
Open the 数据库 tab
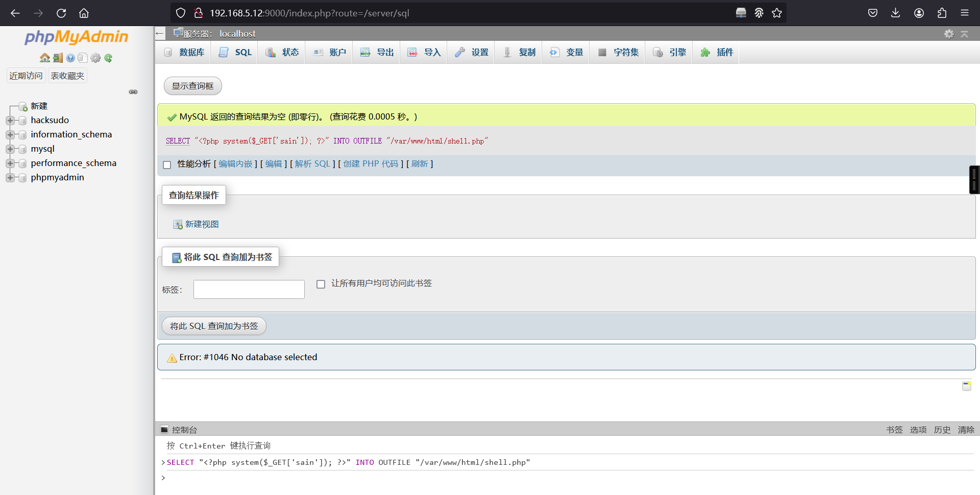pyautogui.click(x=184, y=52)
